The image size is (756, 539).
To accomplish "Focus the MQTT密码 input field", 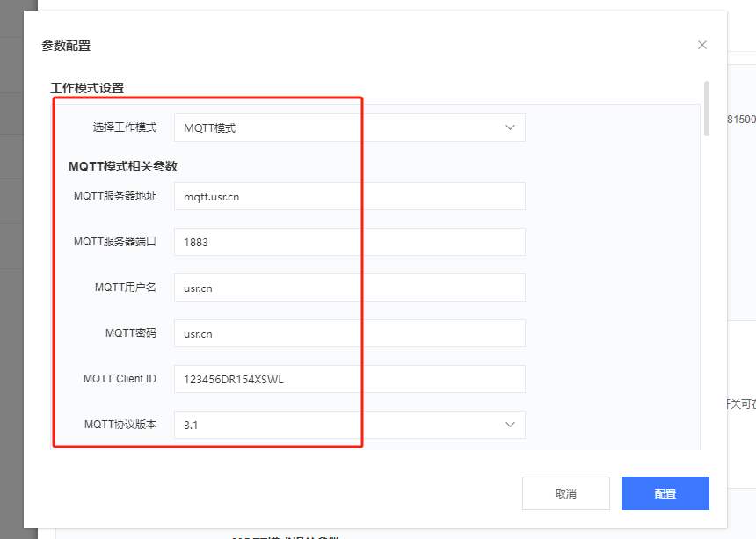I will click(350, 333).
